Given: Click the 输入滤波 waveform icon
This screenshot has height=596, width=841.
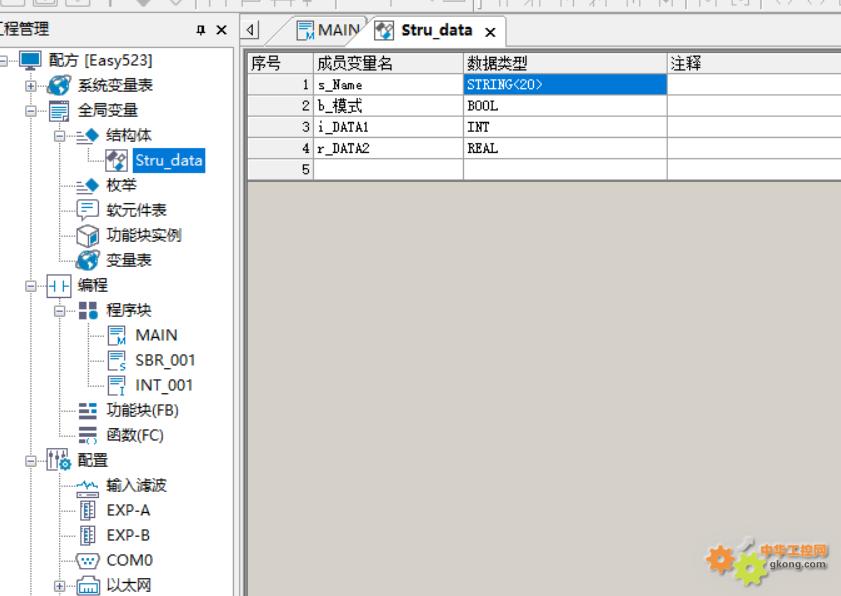Looking at the screenshot, I should [x=88, y=485].
